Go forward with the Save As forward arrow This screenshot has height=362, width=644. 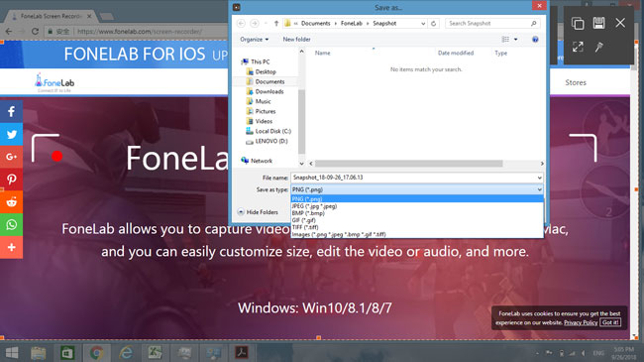tap(255, 24)
